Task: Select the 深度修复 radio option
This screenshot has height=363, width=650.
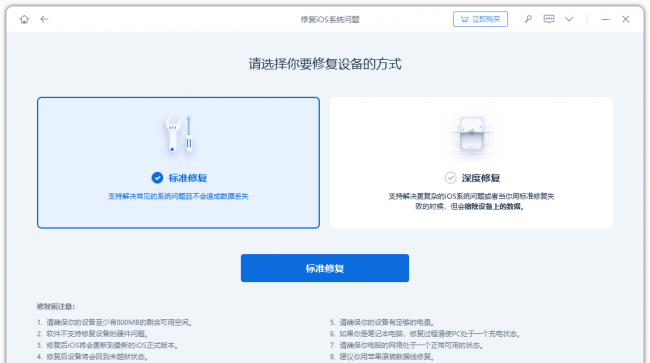Action: (450, 178)
